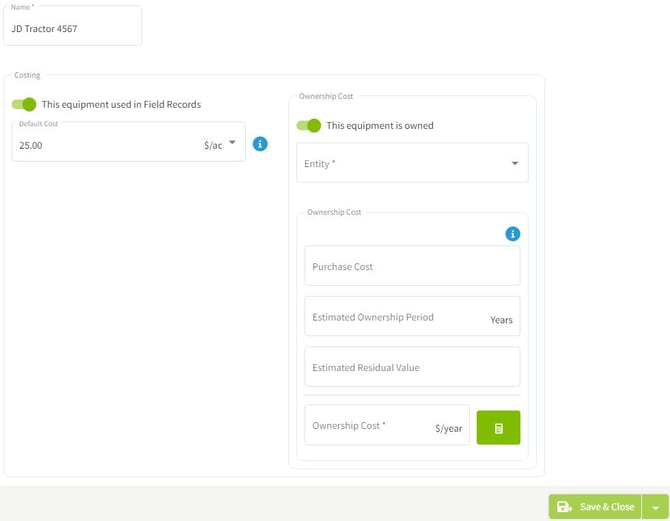
Task: Select the Estimated Residual Value field
Action: [x=412, y=367]
